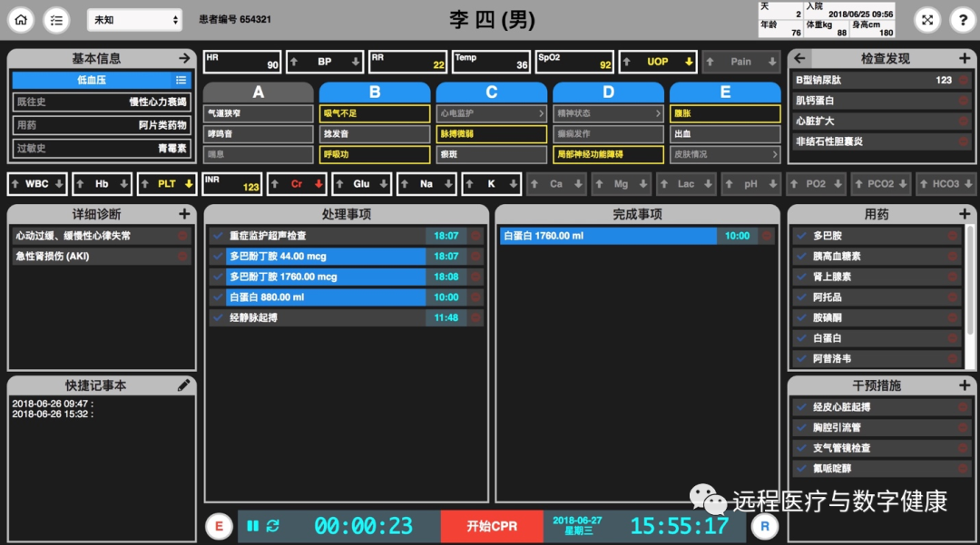The height and width of the screenshot is (545, 980).
Task: Add a medication with 用药 plus icon
Action: (x=965, y=214)
